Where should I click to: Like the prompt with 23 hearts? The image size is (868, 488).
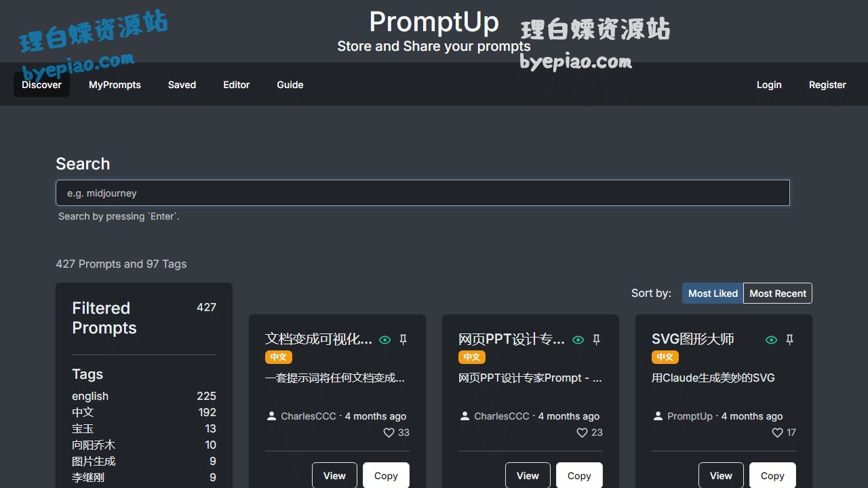click(583, 432)
